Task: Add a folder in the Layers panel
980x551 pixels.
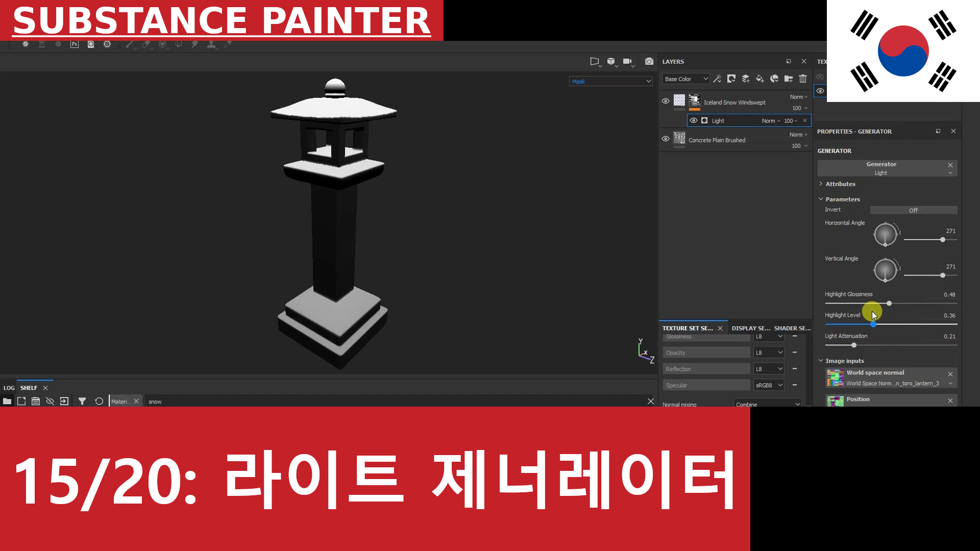Action: click(x=789, y=79)
